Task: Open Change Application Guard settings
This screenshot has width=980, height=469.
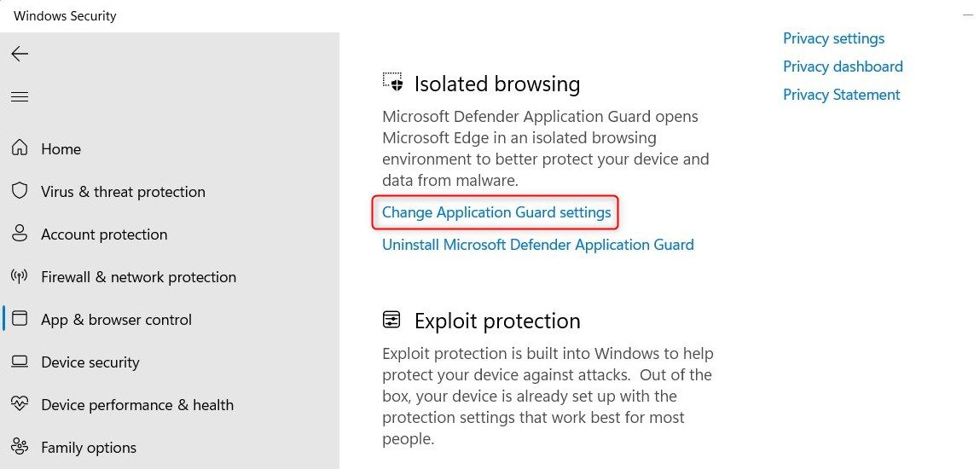Action: (496, 212)
